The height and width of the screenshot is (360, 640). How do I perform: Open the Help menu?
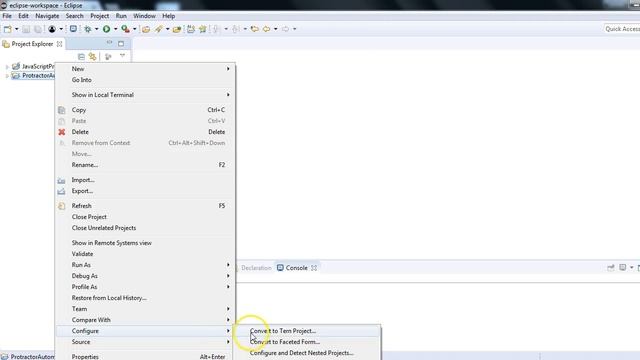[x=169, y=16]
